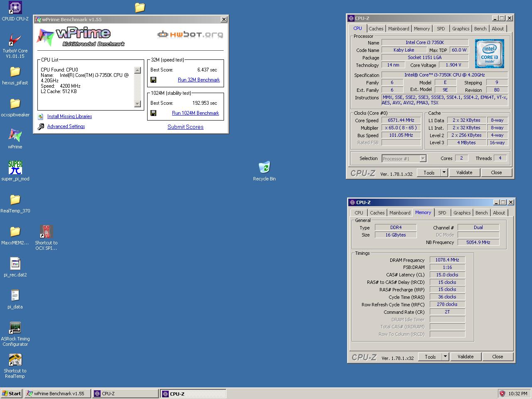Viewport: 532px width, 399px height.
Task: Click Tools button in lower CPU-Z window
Action: [431, 357]
